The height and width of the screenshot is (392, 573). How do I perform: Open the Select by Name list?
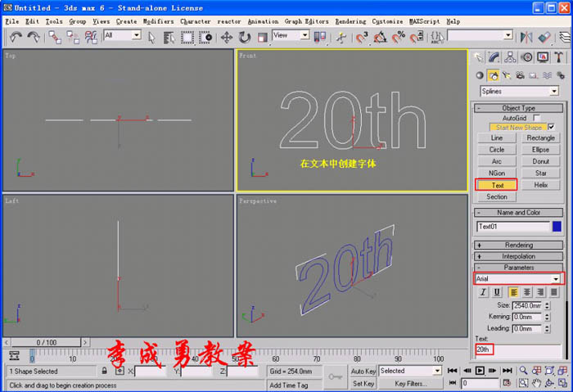[x=169, y=38]
